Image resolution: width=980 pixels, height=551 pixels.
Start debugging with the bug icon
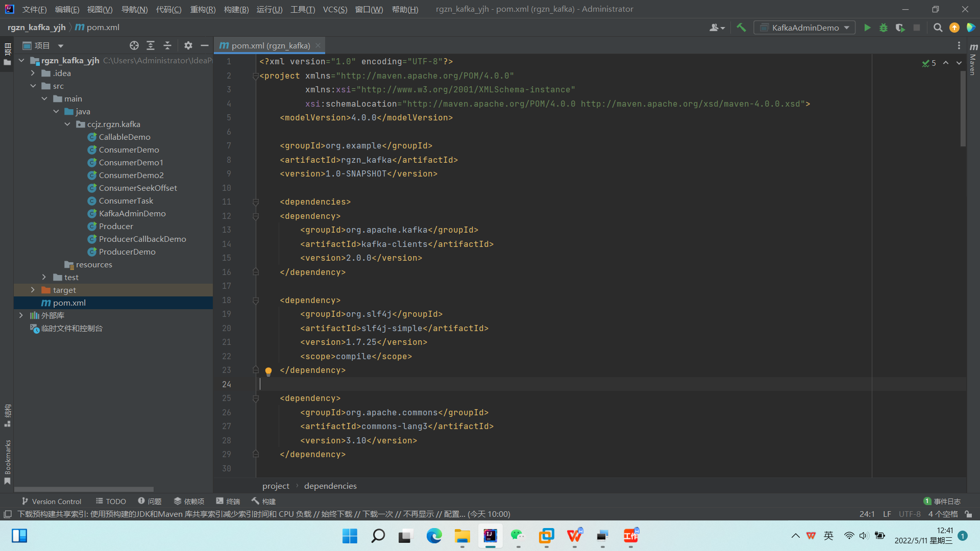(884, 28)
